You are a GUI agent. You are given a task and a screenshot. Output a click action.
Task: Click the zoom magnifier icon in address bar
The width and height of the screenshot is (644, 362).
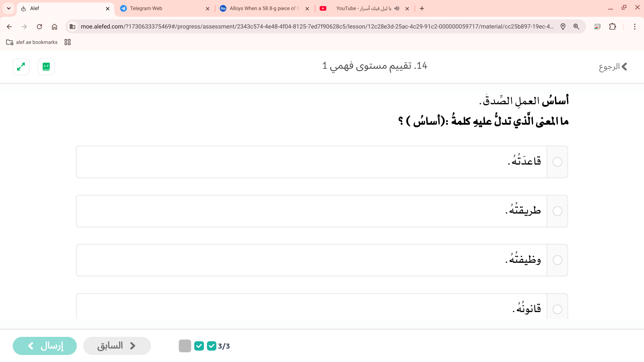click(576, 26)
